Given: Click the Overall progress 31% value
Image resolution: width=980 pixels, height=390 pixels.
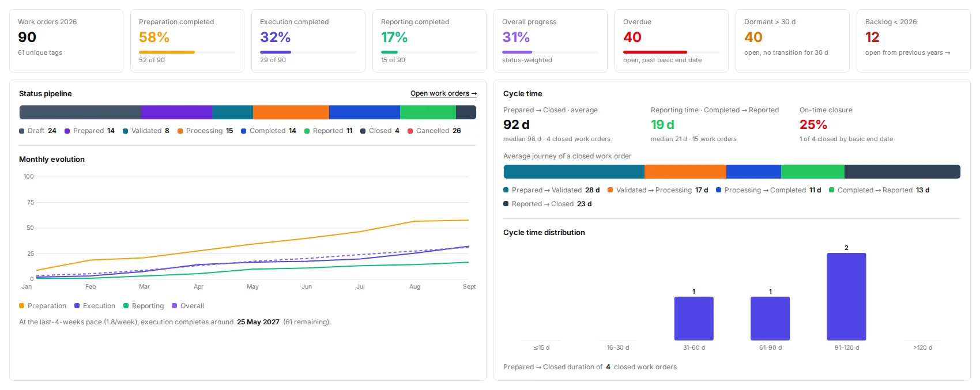Looking at the screenshot, I should tap(516, 37).
